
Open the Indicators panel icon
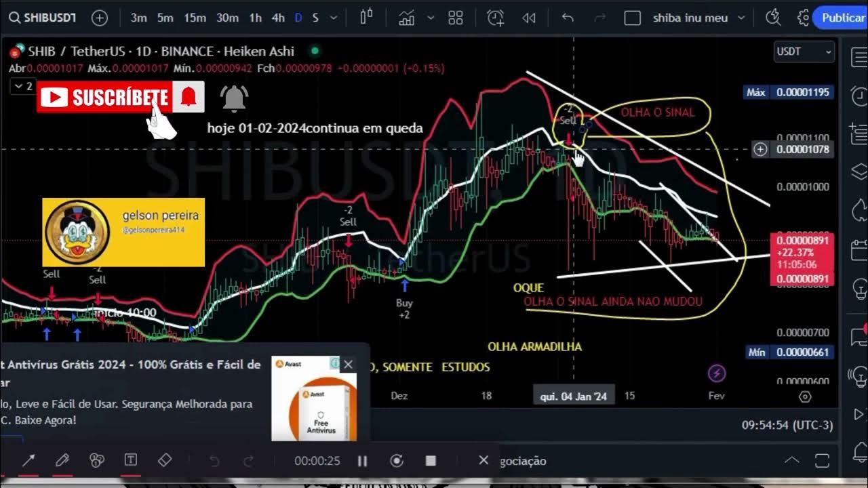coord(407,18)
